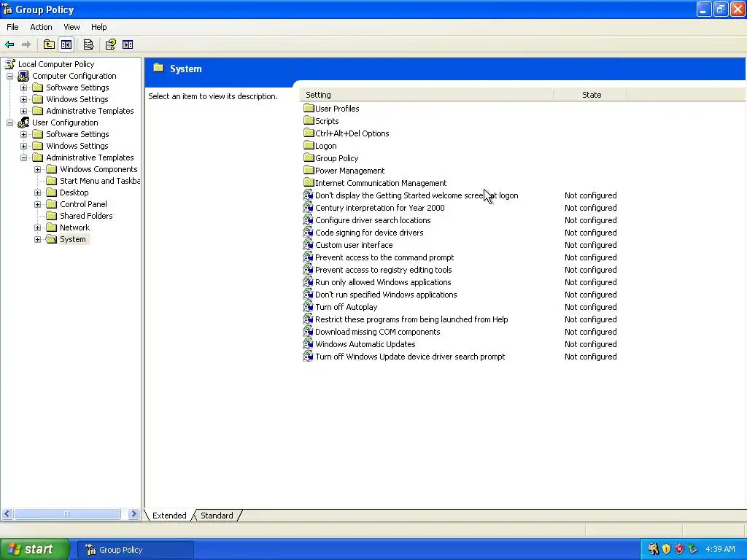This screenshot has height=560, width=747.
Task: Click the Scripts folder icon
Action: pos(309,120)
